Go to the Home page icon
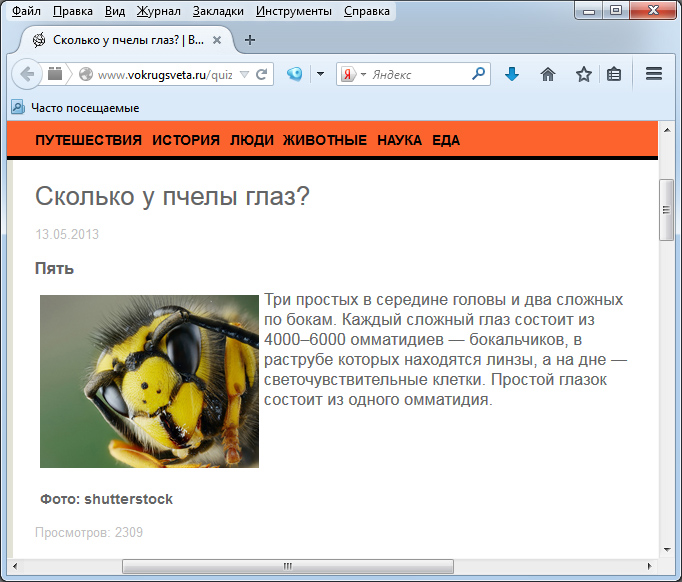The height and width of the screenshot is (582, 682). click(x=548, y=74)
